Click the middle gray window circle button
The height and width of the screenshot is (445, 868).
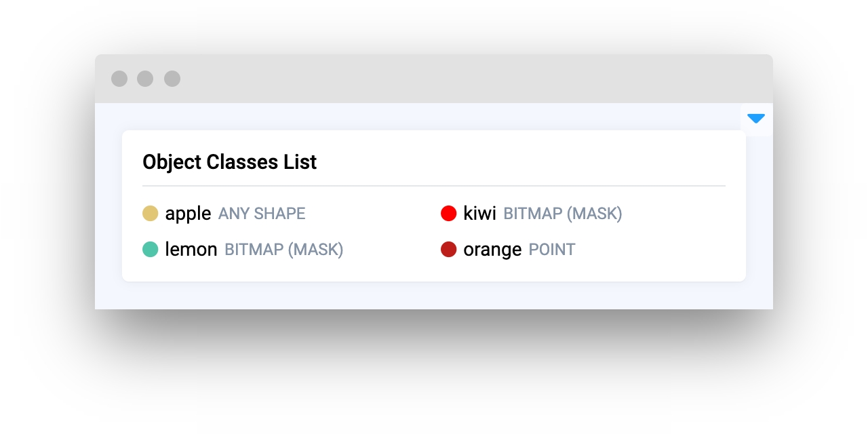(x=145, y=79)
